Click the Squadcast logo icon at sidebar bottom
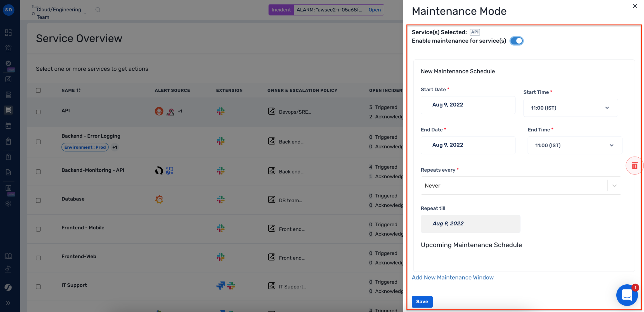The width and height of the screenshot is (644, 312). click(8, 287)
